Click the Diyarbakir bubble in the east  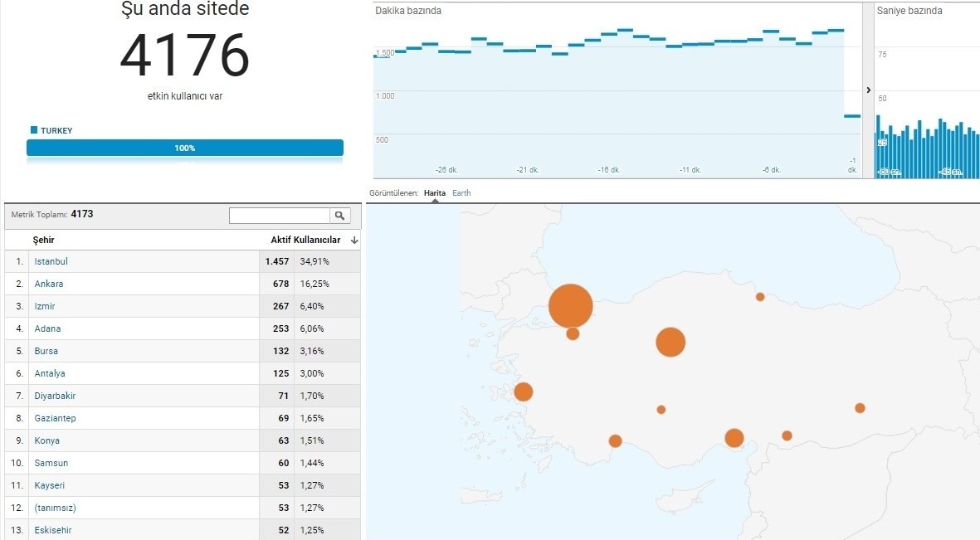pos(860,408)
